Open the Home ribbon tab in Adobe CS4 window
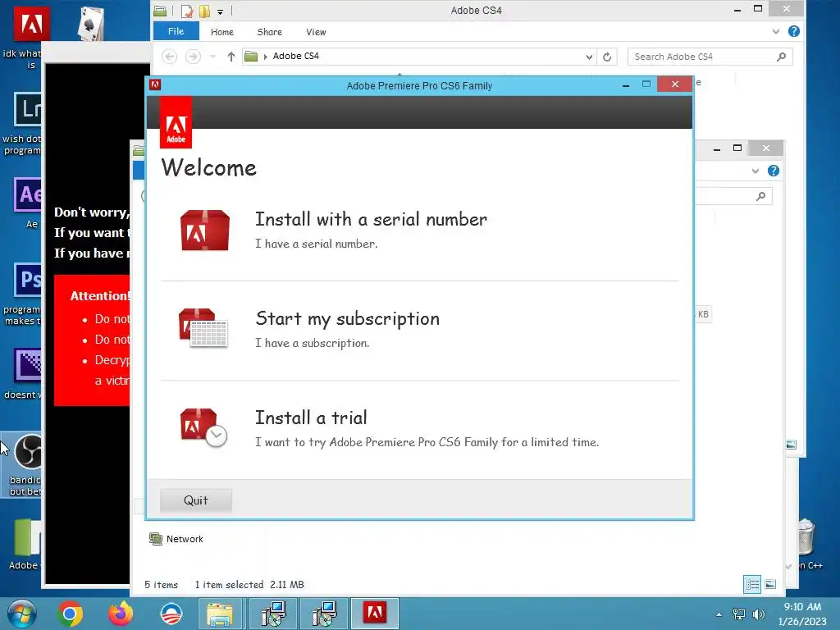840x630 pixels. tap(221, 32)
